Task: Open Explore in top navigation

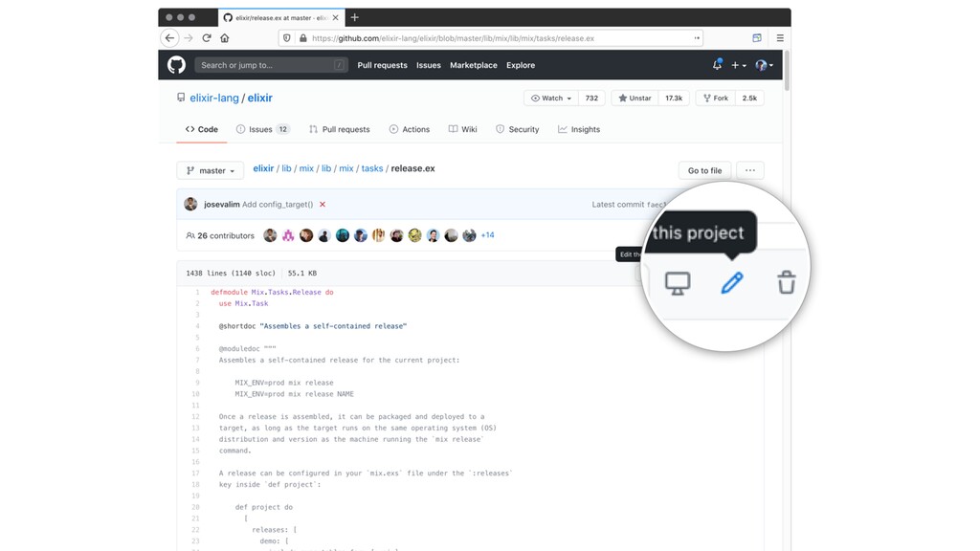Action: (521, 65)
